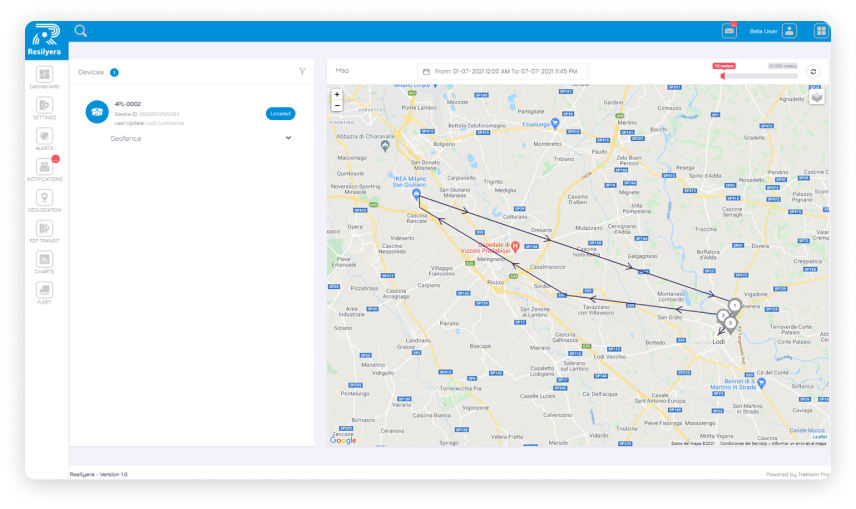The width and height of the screenshot is (856, 509).
Task: Click the devices filter funnel icon
Action: click(302, 72)
